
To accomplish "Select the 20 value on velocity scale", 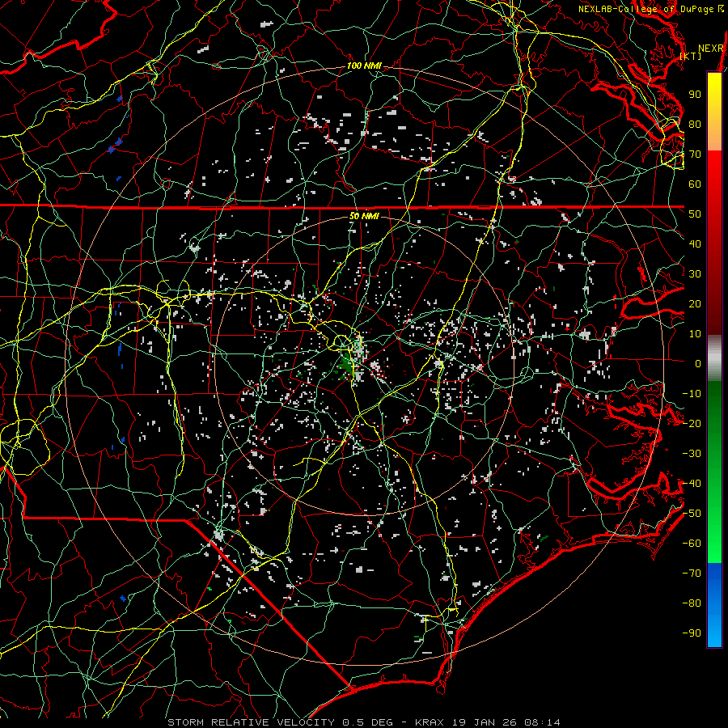I will point(695,304).
